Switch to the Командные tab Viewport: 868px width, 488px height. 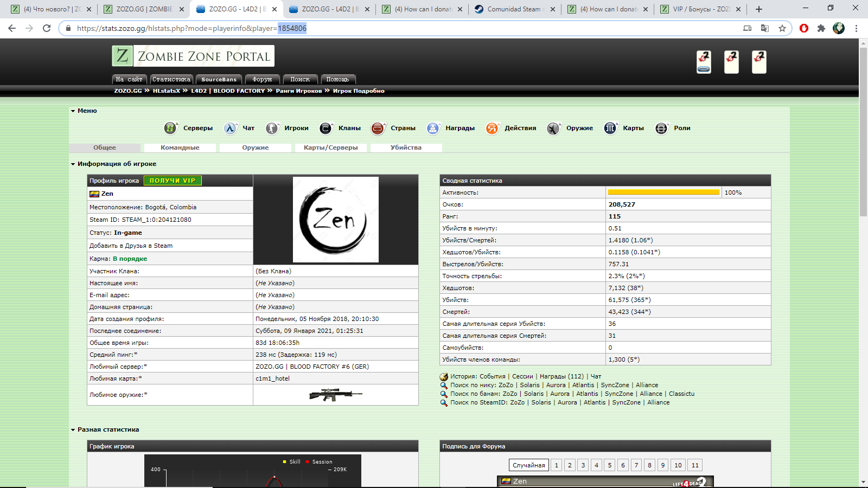[x=180, y=147]
